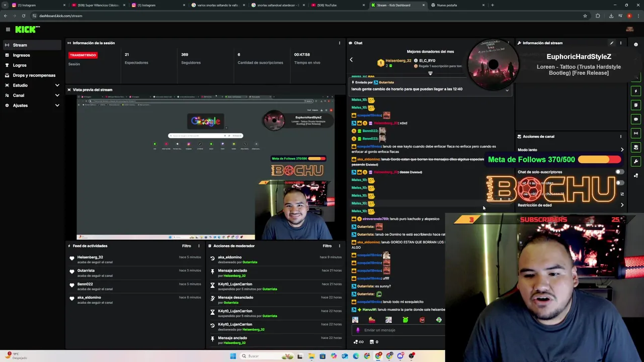Image resolution: width=644 pixels, height=362 pixels.
Task: Open the hamburger menu beside Kick logo
Action: tap(8, 30)
